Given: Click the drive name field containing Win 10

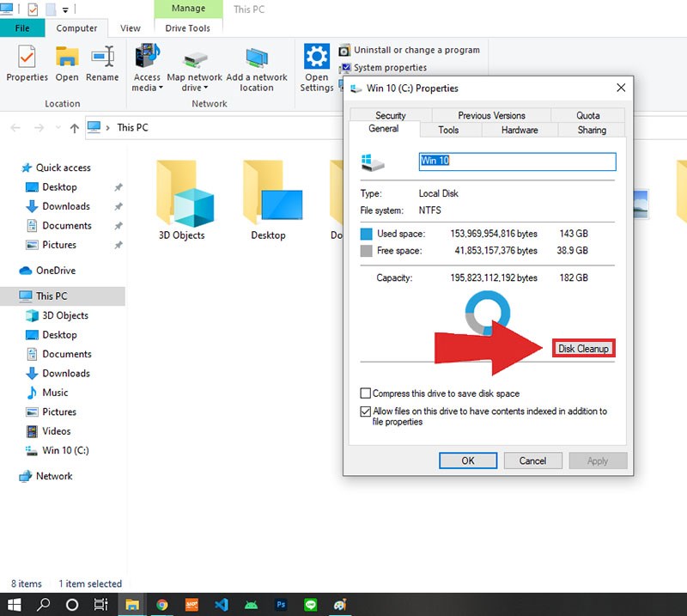Looking at the screenshot, I should tap(517, 162).
